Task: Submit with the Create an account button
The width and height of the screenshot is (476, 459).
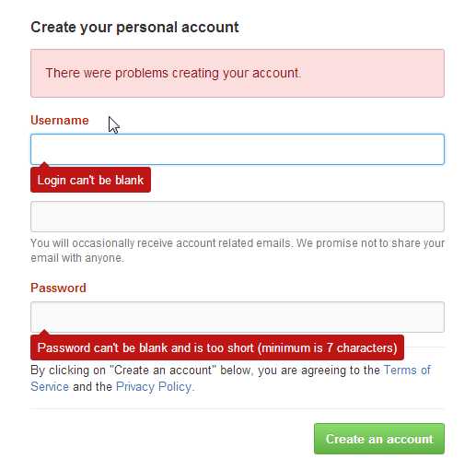Action: [x=379, y=439]
